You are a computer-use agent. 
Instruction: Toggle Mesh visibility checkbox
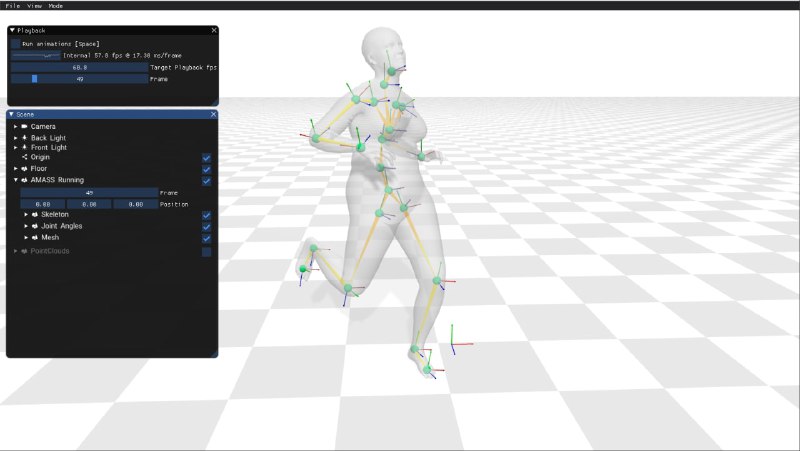[x=207, y=238]
